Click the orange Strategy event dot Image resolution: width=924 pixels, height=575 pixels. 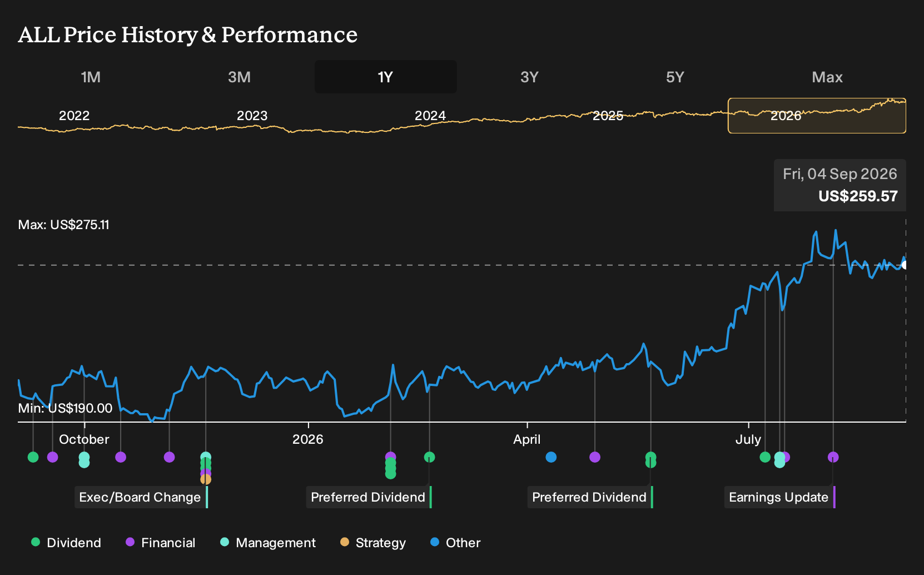206,479
